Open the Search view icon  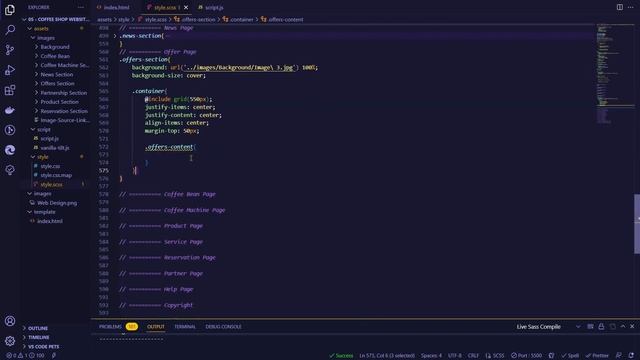coord(10,30)
